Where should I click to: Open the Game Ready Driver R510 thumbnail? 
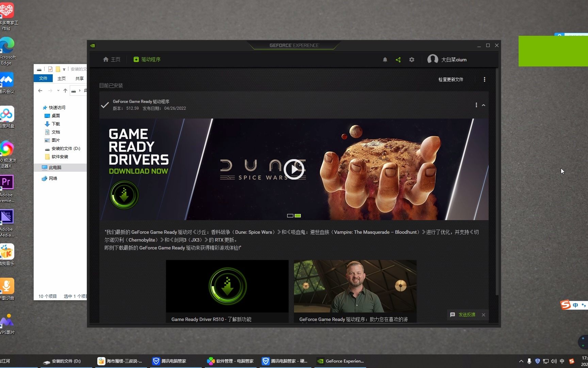click(x=227, y=286)
